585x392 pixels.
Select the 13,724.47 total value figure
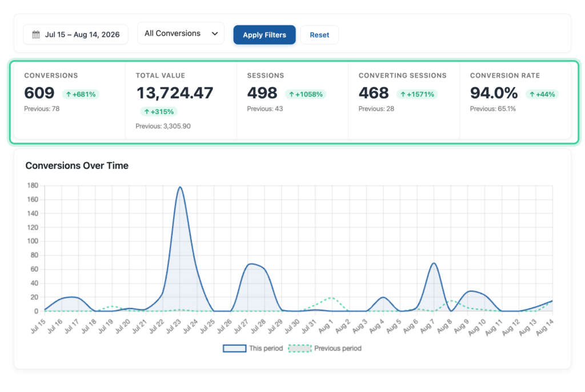point(175,93)
